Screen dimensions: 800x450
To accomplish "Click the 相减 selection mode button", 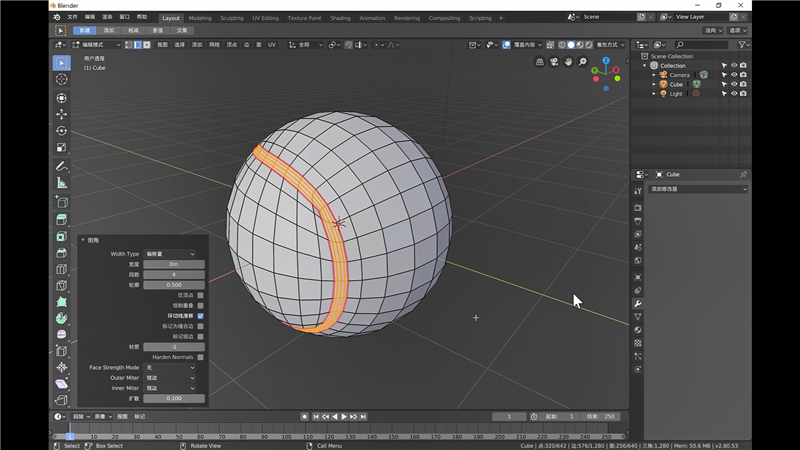I will click(x=133, y=31).
